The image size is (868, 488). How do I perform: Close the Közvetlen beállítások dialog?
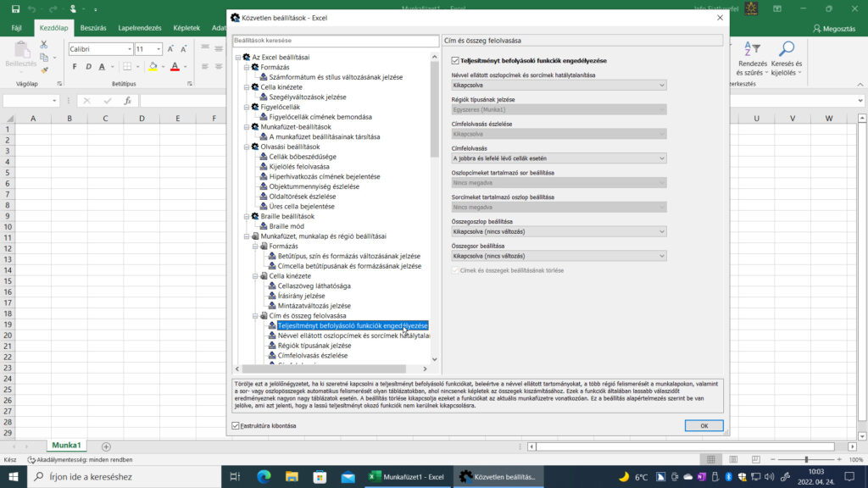[720, 18]
